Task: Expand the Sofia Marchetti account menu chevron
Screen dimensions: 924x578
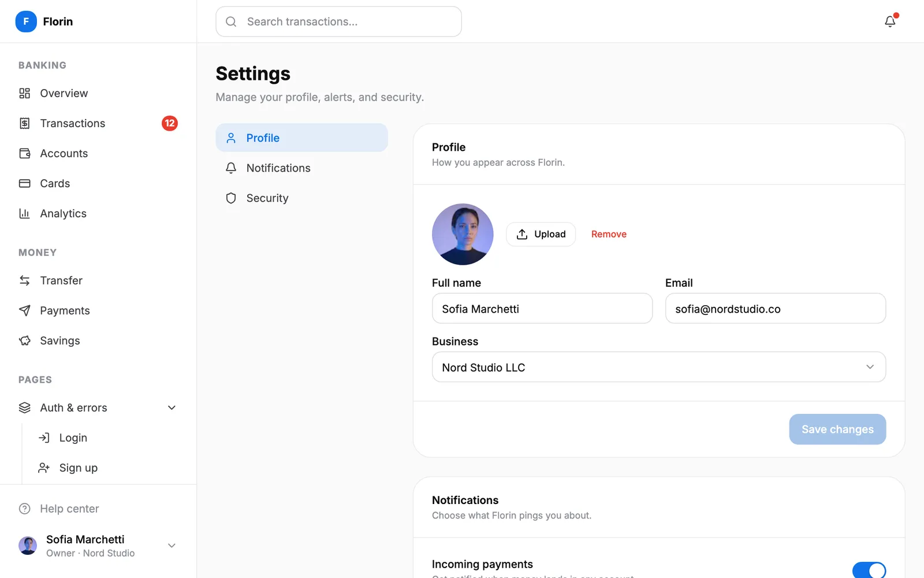Action: pos(172,546)
